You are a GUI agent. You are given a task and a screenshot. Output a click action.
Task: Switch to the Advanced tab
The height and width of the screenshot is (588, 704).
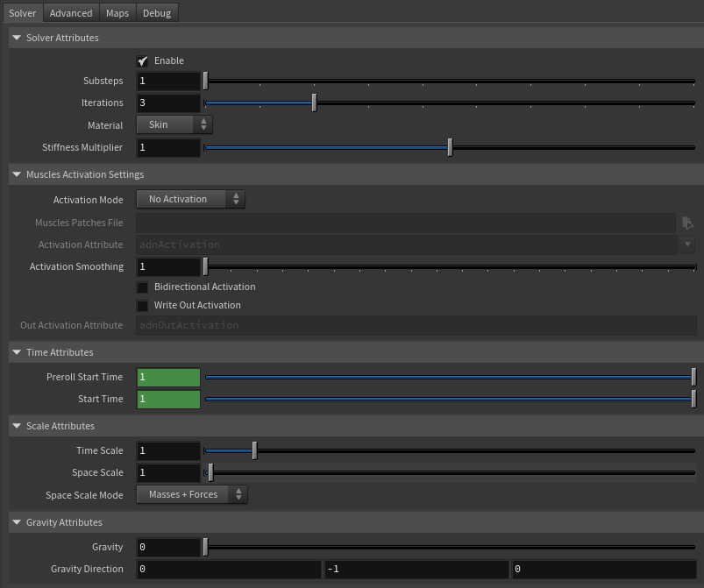70,12
